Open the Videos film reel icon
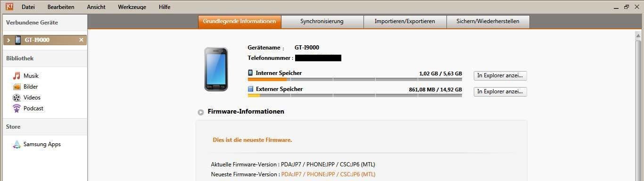Screen dimensions: 644x181 pyautogui.click(x=17, y=98)
